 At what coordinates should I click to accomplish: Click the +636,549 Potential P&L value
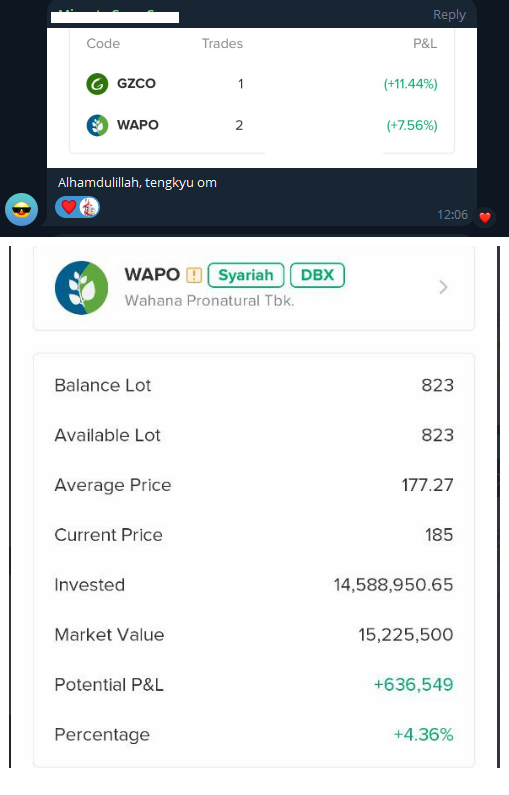pos(413,684)
